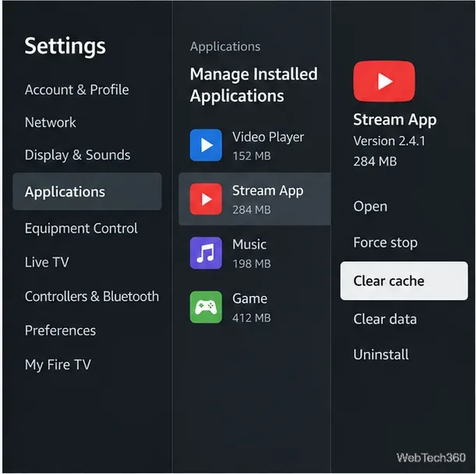
Task: Click Clear cache button
Action: (404, 281)
